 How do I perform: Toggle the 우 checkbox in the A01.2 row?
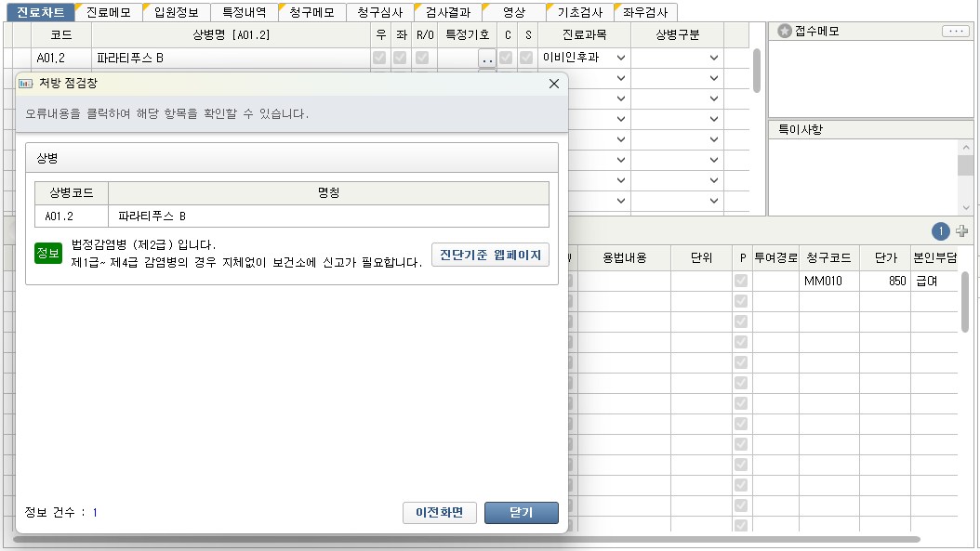tap(379, 58)
